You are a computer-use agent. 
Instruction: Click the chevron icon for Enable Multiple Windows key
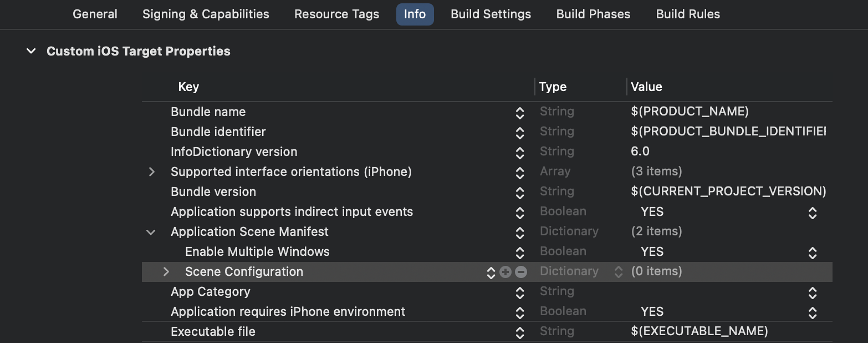click(520, 253)
